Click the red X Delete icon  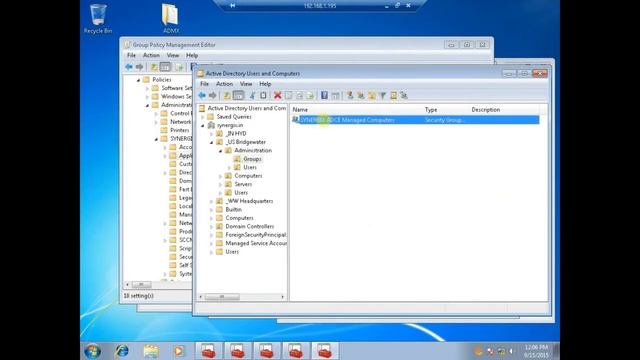click(278, 96)
